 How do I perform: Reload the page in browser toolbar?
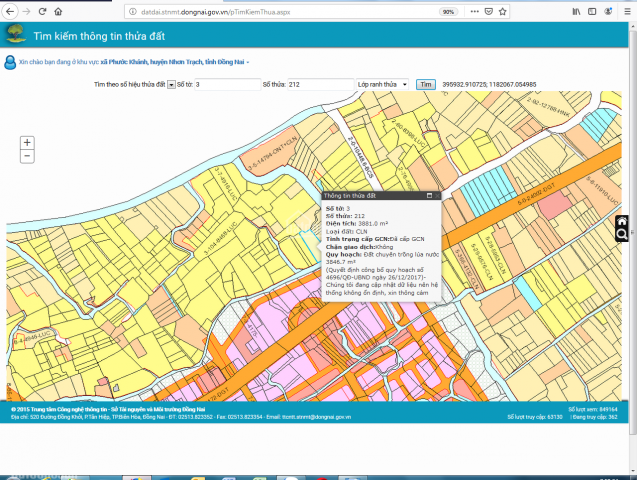(x=41, y=11)
